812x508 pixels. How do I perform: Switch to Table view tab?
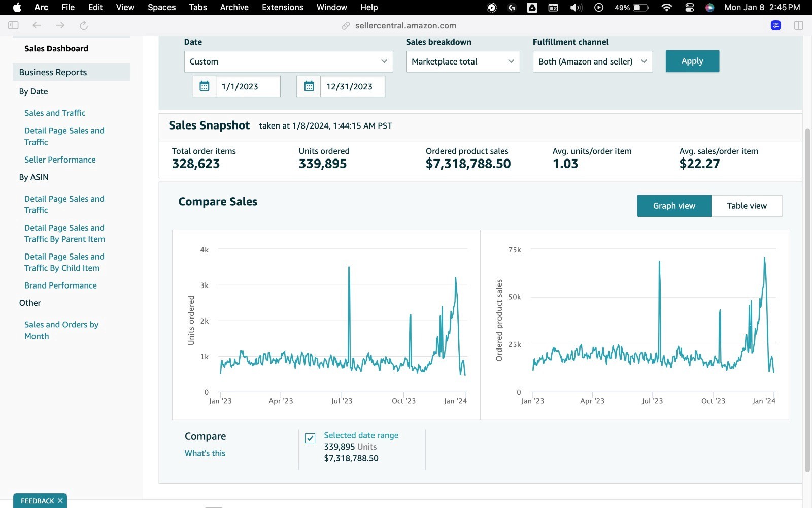(747, 206)
